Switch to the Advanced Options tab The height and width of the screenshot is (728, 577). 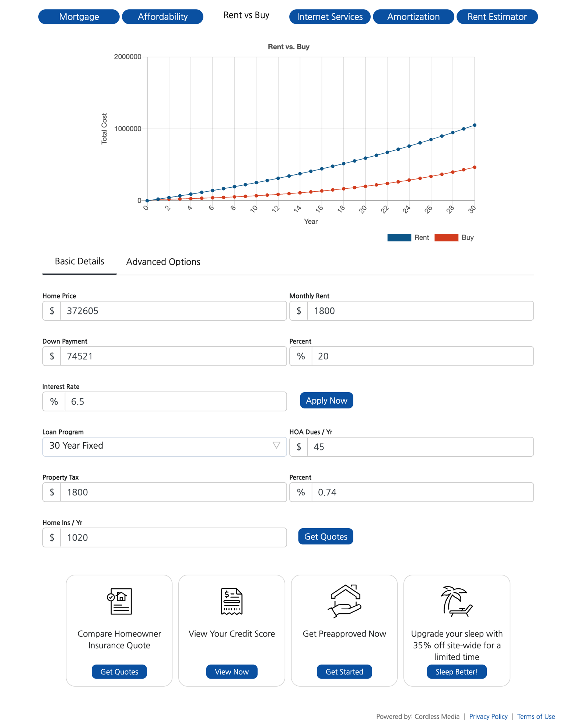click(x=163, y=262)
